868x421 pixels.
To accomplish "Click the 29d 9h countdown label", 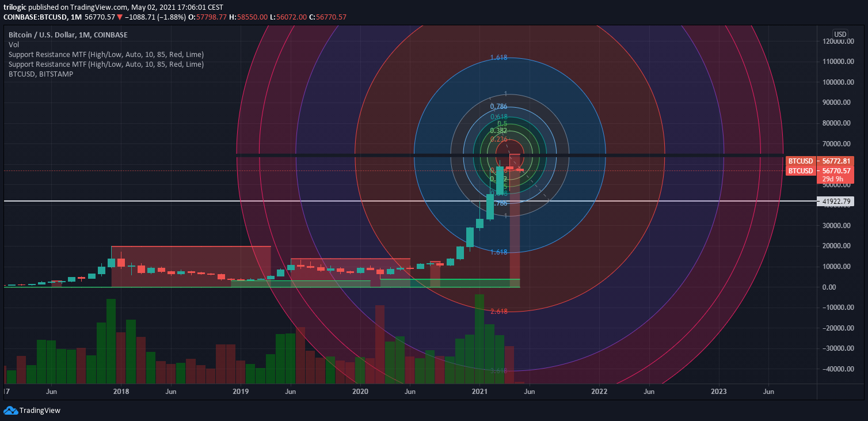I will tap(833, 179).
